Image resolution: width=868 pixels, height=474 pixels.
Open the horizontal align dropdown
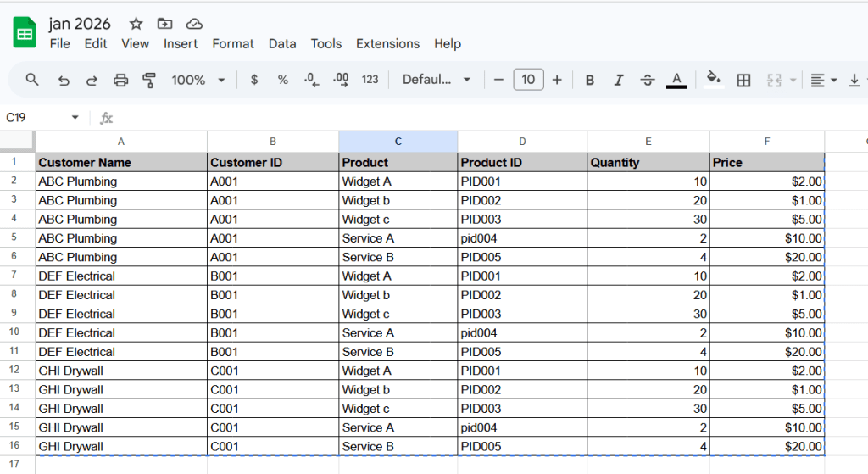pos(822,80)
